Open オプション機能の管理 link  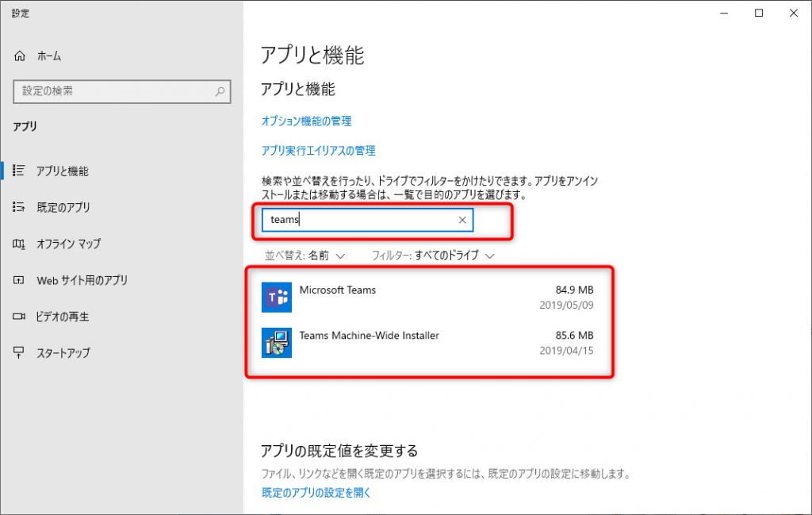point(307,121)
